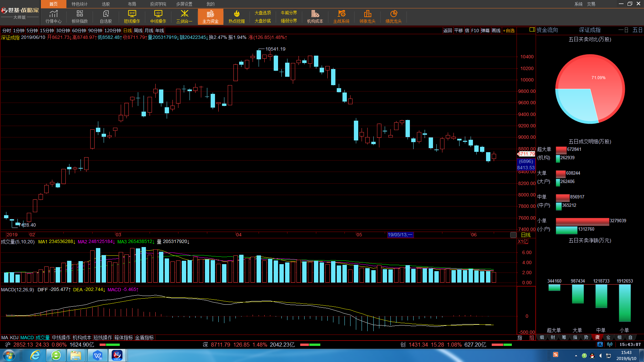The height and width of the screenshot is (362, 644).
Task: Select the KDJ indicator tab
Action: click(14, 338)
